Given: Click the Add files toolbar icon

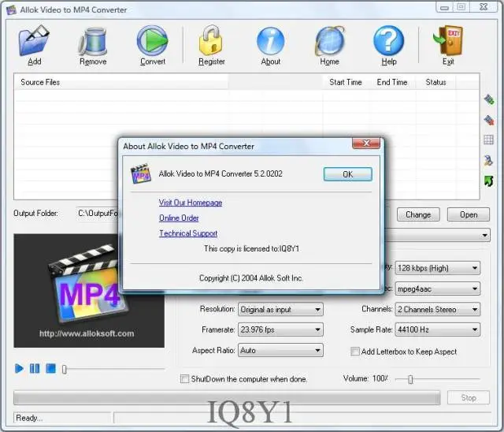Looking at the screenshot, I should click(34, 40).
